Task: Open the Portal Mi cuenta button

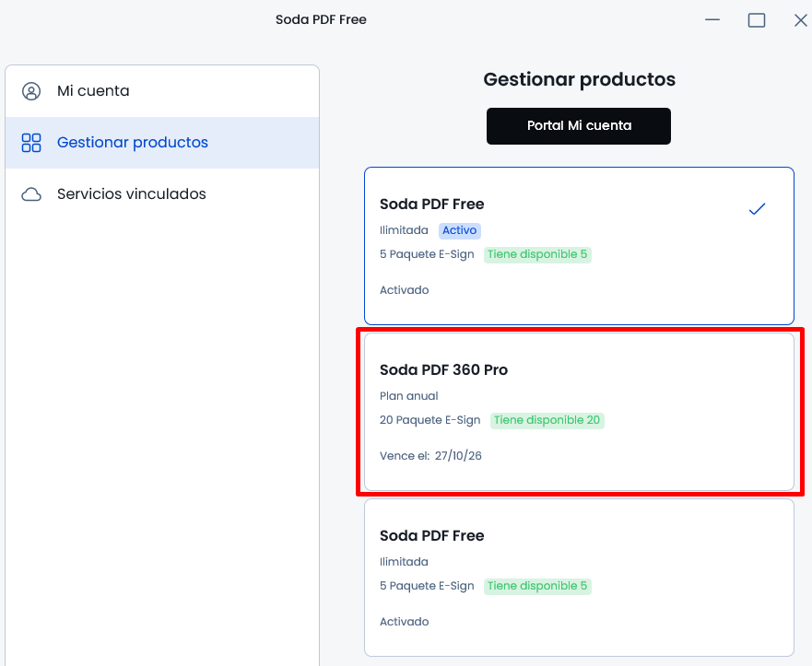Action: coord(579,126)
